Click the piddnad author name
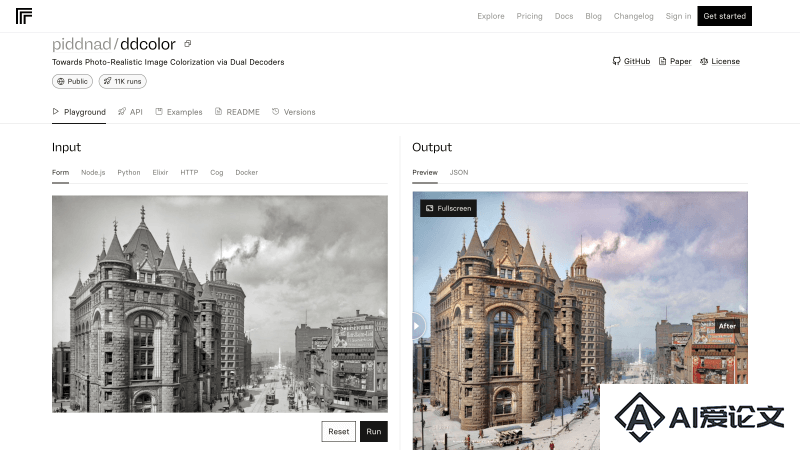Viewport: 800px width, 450px height. [82, 44]
